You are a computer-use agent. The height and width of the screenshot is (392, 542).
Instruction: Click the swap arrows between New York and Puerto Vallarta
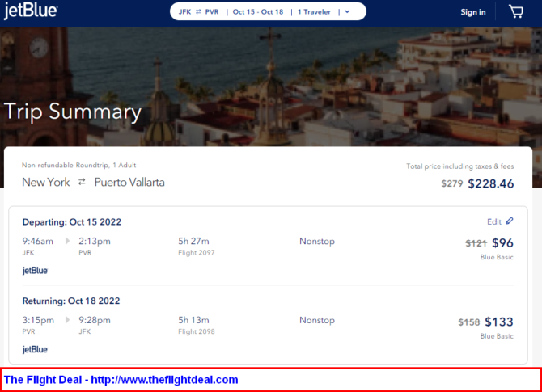tap(82, 182)
